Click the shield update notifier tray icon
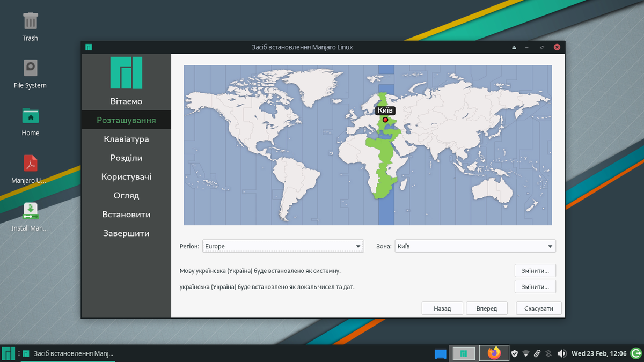Screen dimensions: 644x362 (x=514, y=353)
